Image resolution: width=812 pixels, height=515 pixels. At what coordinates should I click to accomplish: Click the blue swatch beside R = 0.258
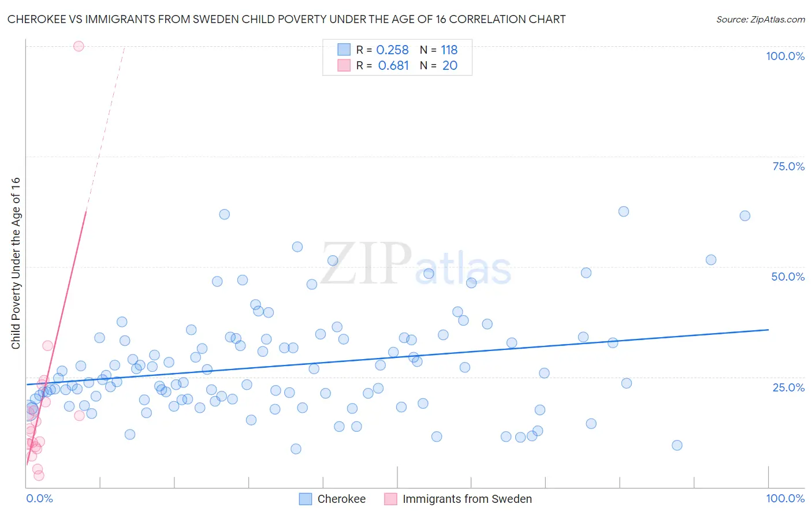click(x=344, y=50)
